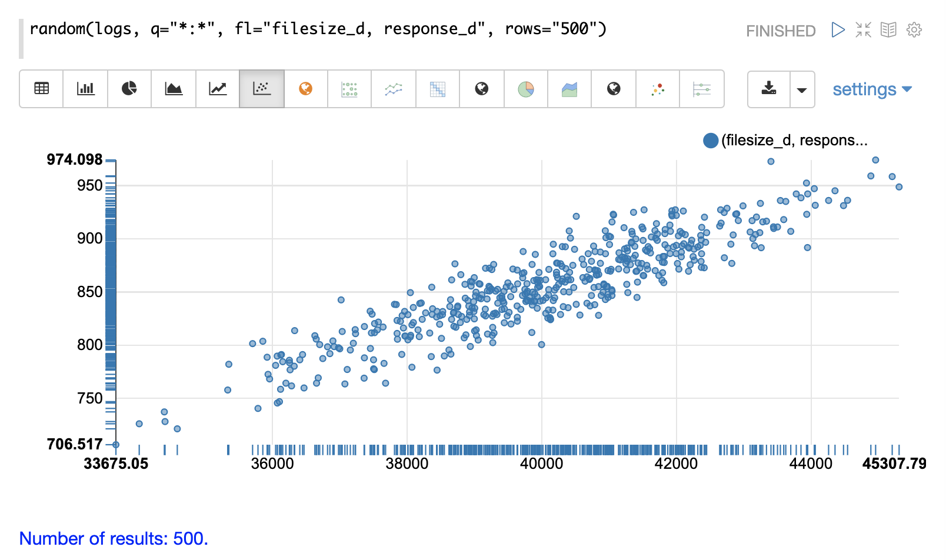Switch to table view
The height and width of the screenshot is (560, 946).
tap(41, 89)
